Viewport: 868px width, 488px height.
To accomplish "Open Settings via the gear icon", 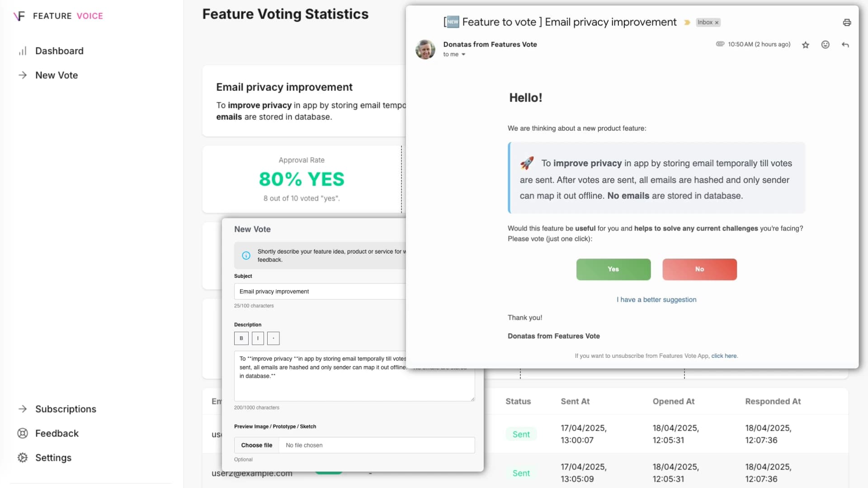I will 23,457.
